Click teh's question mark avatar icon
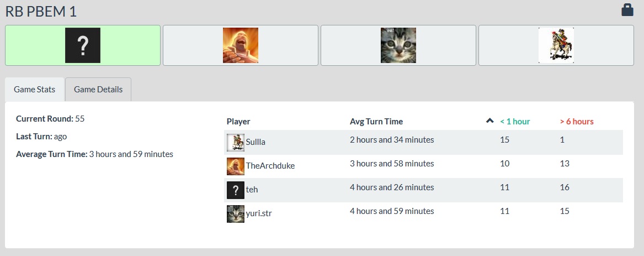Screen dimensions: 644x256 coord(236,190)
